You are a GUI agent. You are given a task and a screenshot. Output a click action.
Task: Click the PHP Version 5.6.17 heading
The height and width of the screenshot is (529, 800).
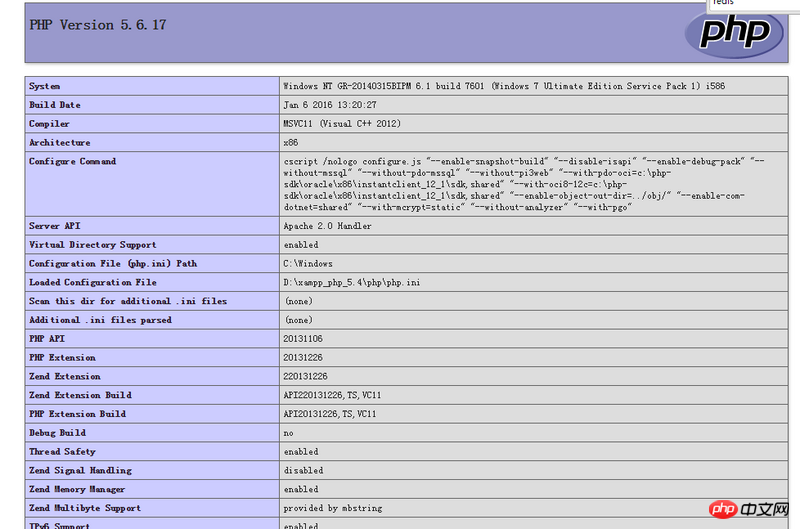coord(98,25)
